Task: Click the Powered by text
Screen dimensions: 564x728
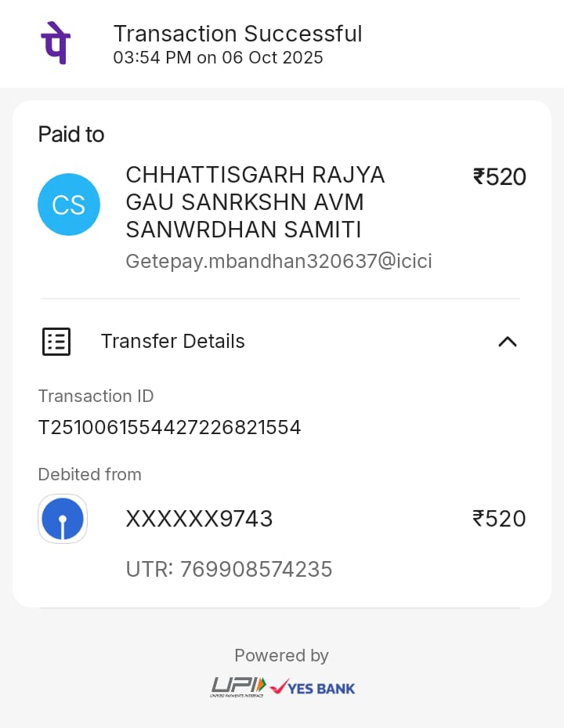Action: click(281, 655)
